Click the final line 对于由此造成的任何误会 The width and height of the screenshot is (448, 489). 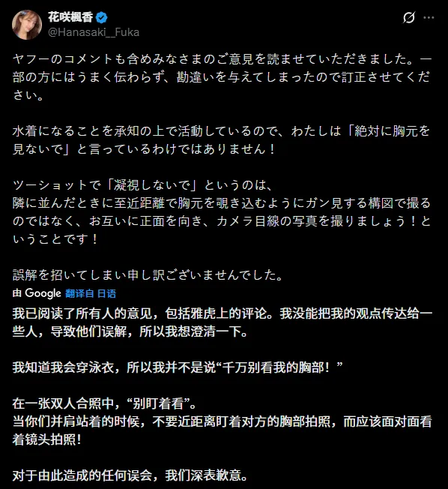(x=130, y=475)
